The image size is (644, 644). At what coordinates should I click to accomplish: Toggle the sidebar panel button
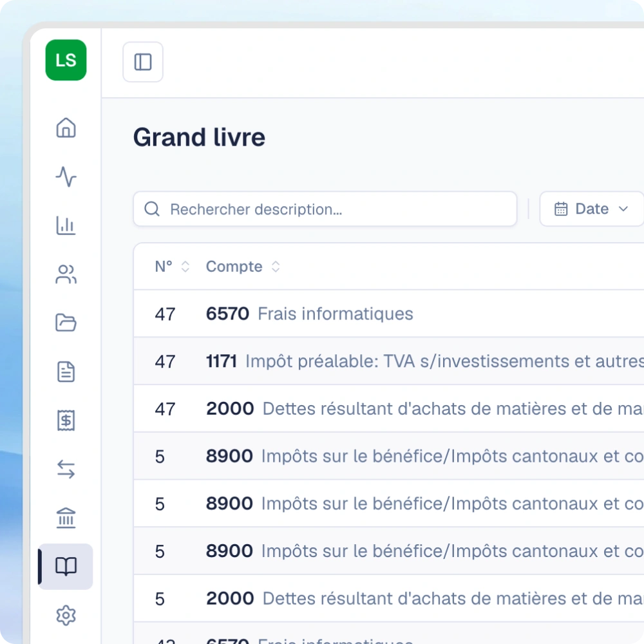[143, 62]
